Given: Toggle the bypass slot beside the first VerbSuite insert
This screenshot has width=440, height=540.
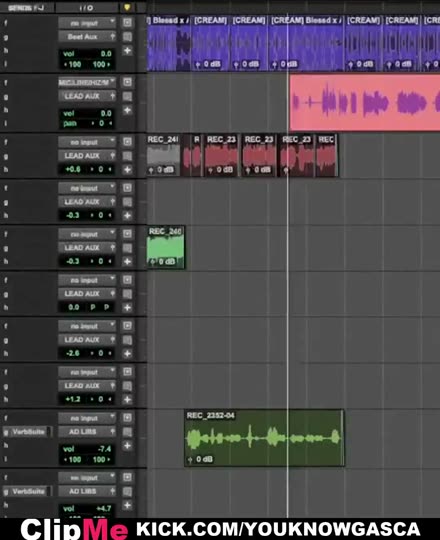Looking at the screenshot, I should (50, 432).
